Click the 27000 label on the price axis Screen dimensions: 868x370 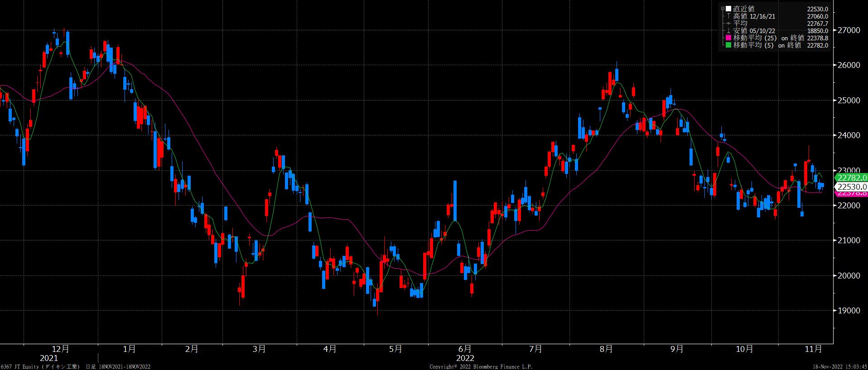coord(849,30)
